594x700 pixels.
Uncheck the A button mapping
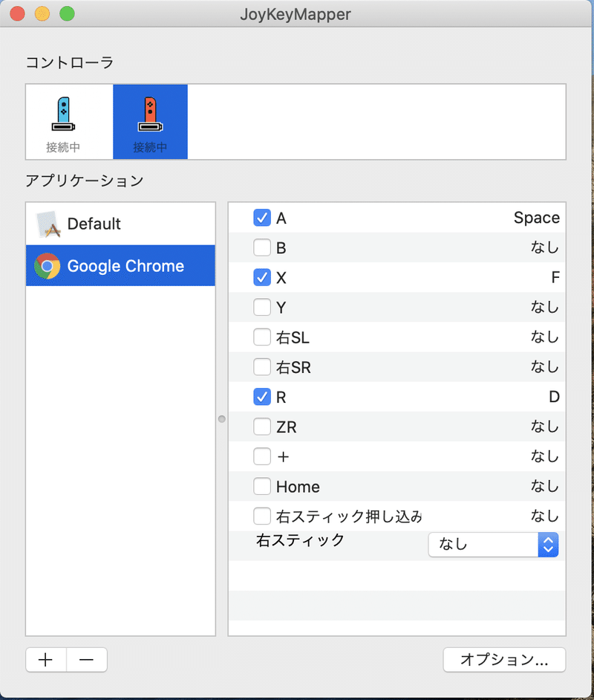click(262, 218)
